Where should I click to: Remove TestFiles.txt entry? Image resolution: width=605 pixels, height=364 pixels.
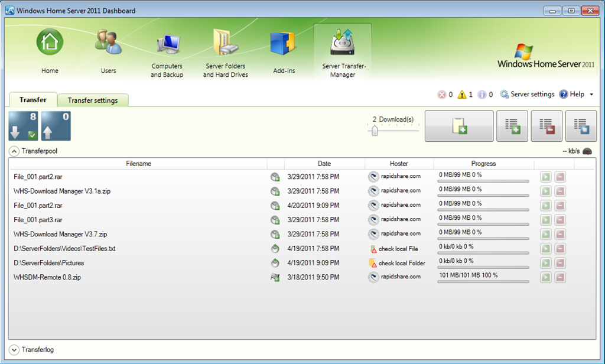coord(560,249)
